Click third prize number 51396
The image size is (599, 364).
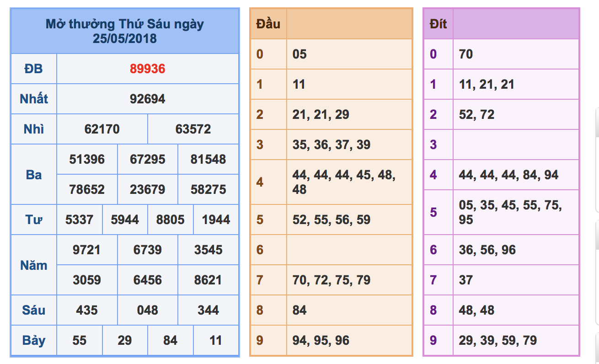(x=87, y=160)
